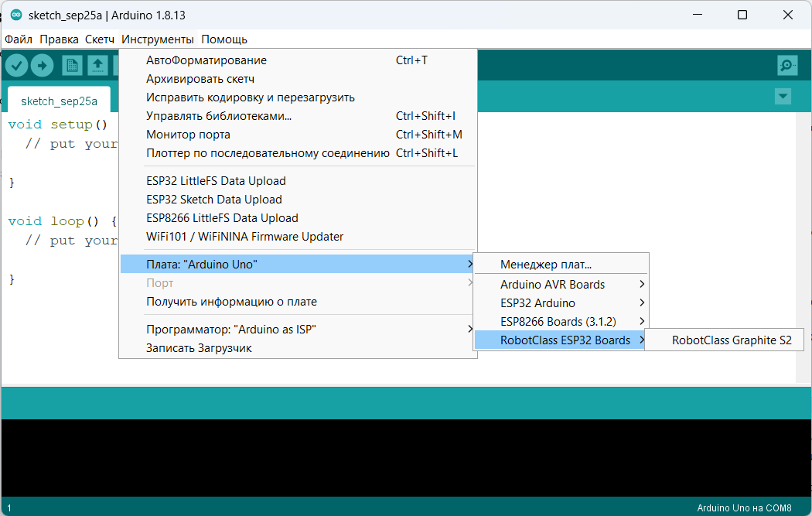
Task: Click the editor vertical scrollbar
Action: (x=803, y=248)
